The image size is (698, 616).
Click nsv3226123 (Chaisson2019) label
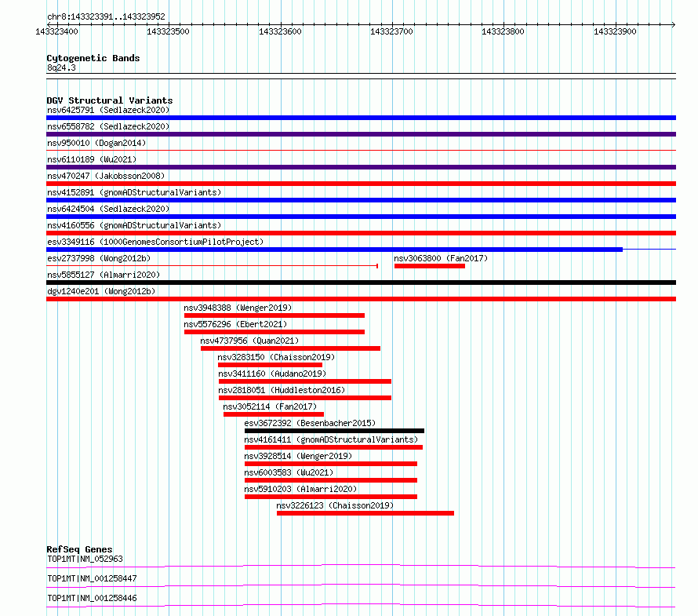[x=335, y=505]
